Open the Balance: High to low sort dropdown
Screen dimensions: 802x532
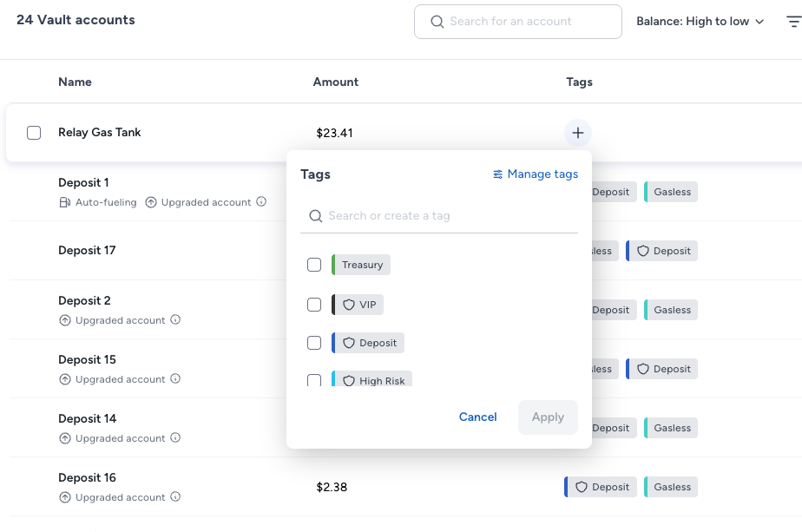(700, 22)
